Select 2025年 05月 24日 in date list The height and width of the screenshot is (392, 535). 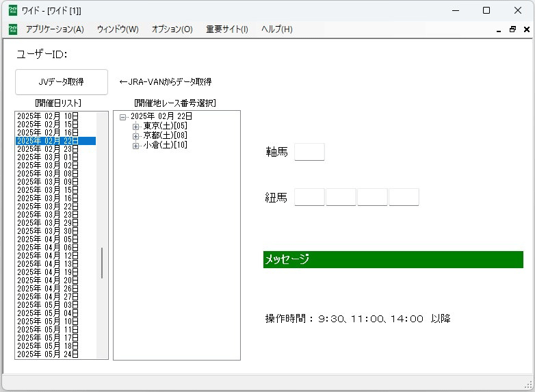[48, 354]
